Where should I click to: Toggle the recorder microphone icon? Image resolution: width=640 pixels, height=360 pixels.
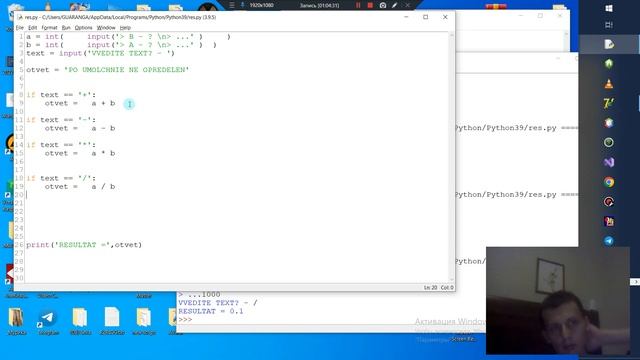click(x=242, y=5)
